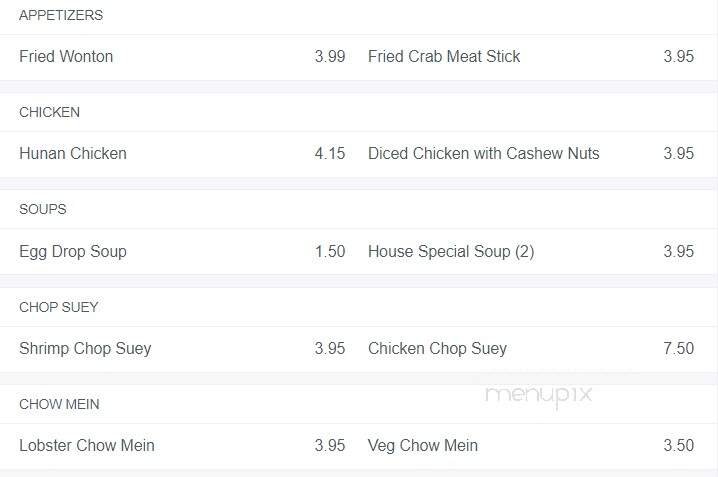Select the Egg Drop Soup item
This screenshot has width=718, height=477.
point(73,252)
